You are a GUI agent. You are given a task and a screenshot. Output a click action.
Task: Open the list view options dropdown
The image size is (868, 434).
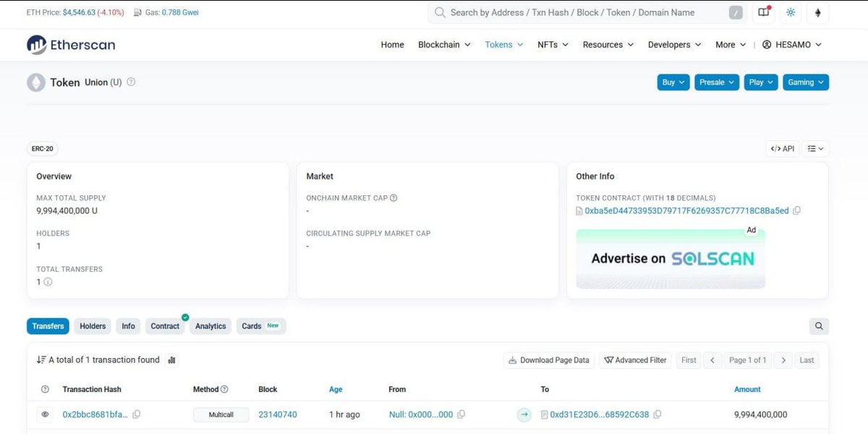coord(816,148)
